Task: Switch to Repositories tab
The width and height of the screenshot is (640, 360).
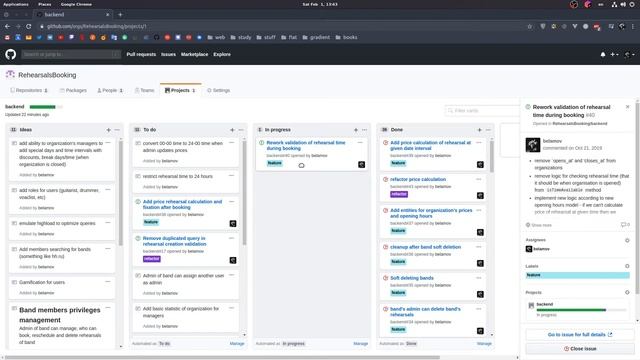Action: [x=29, y=90]
